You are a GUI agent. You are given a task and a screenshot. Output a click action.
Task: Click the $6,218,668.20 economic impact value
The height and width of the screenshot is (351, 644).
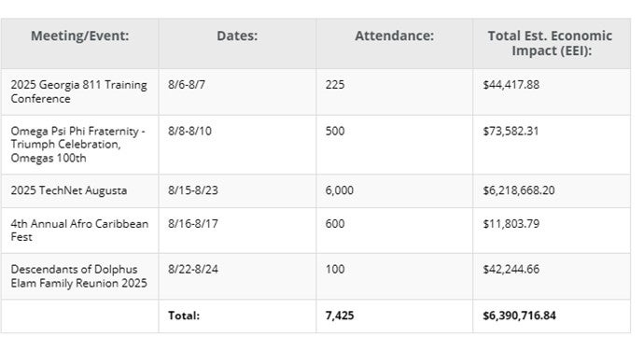pos(519,190)
